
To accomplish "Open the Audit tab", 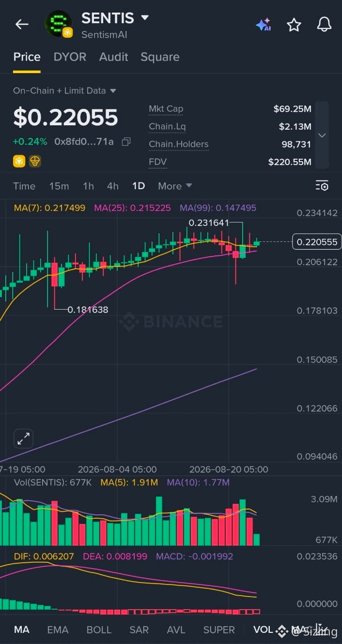I will coord(113,57).
